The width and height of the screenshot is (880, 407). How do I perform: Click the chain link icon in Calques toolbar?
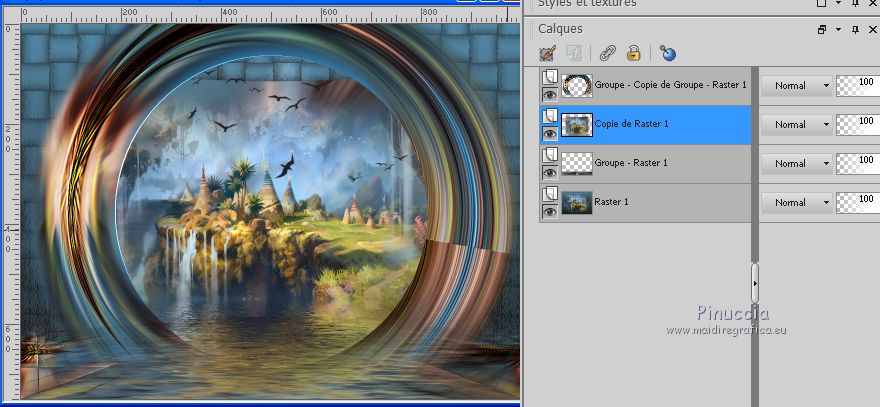click(x=607, y=53)
